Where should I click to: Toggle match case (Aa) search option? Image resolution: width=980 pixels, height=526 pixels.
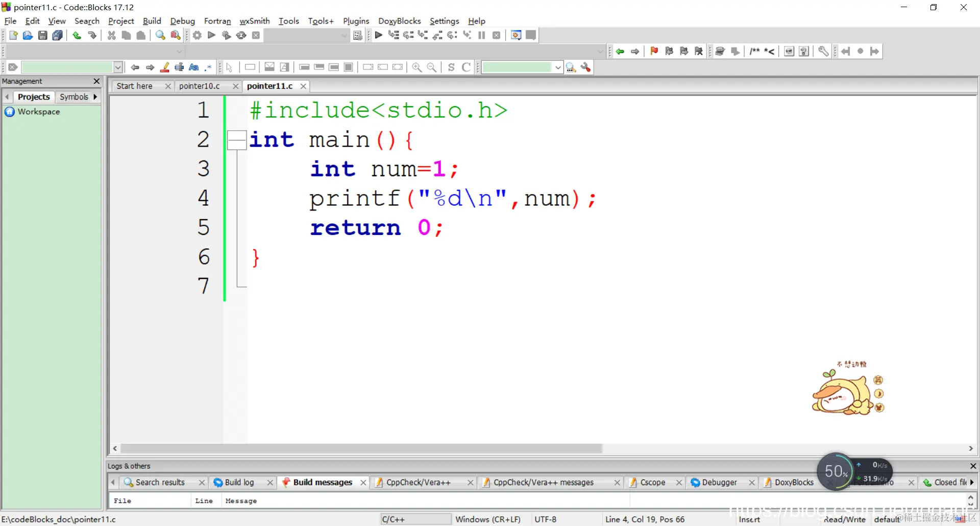click(194, 67)
